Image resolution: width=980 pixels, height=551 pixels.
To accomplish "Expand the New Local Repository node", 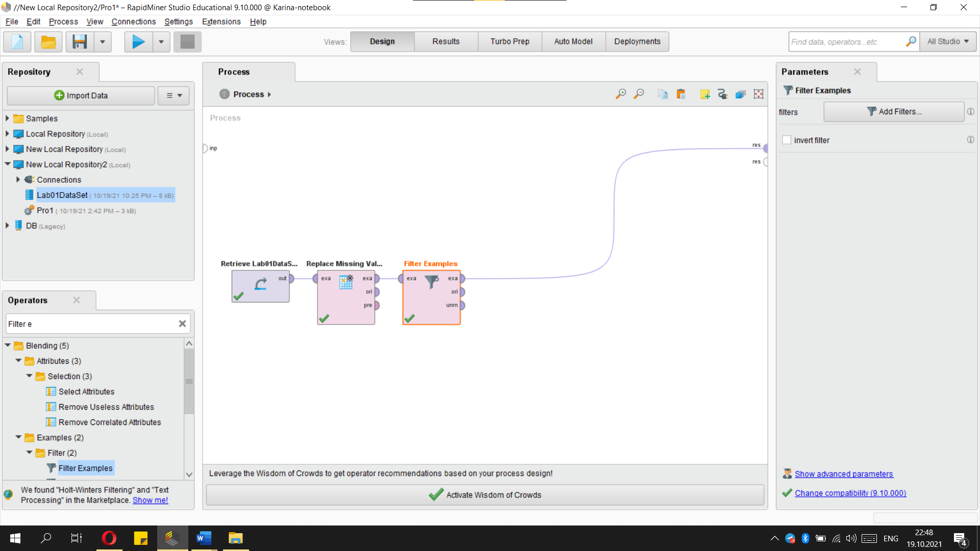I will (x=7, y=148).
